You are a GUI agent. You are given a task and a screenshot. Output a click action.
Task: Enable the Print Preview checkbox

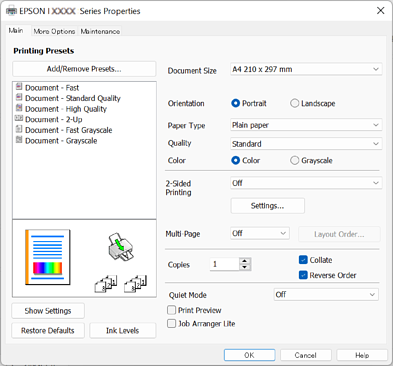[x=171, y=310]
